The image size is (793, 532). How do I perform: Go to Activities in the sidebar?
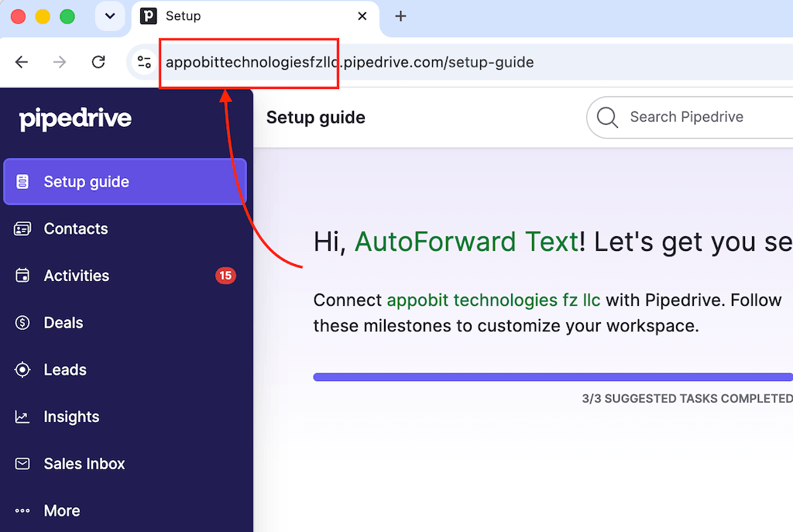tap(125, 276)
